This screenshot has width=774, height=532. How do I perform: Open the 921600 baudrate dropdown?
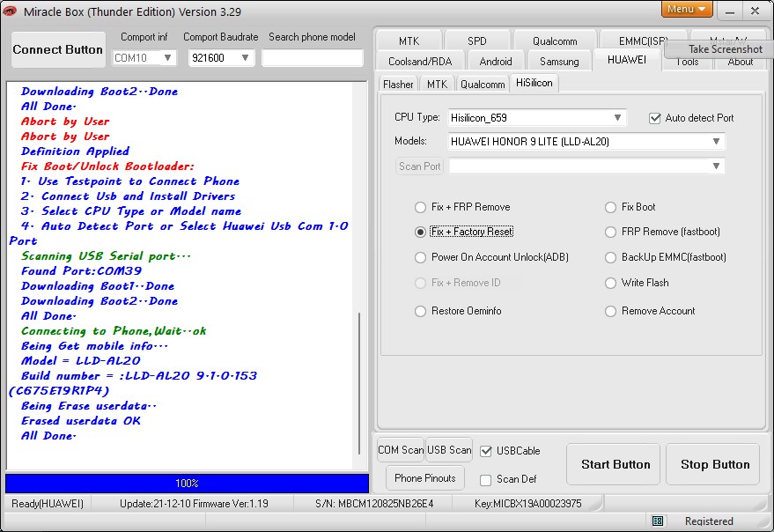point(245,58)
